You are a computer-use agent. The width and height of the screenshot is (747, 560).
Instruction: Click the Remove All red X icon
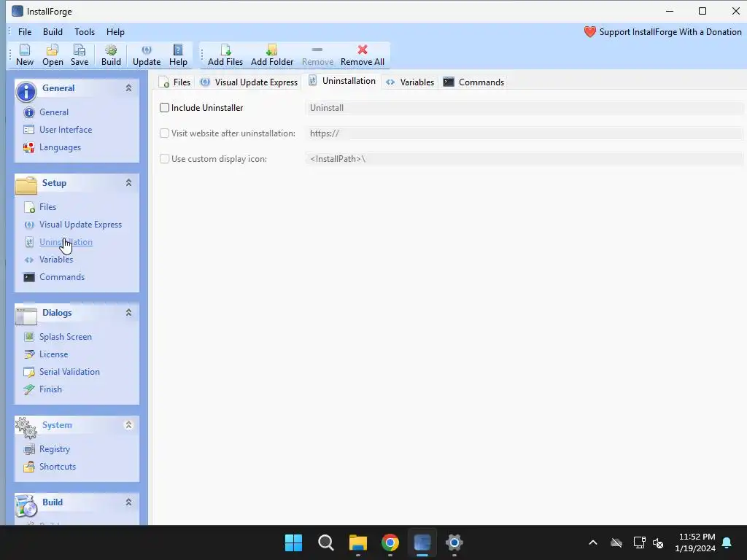pyautogui.click(x=363, y=50)
